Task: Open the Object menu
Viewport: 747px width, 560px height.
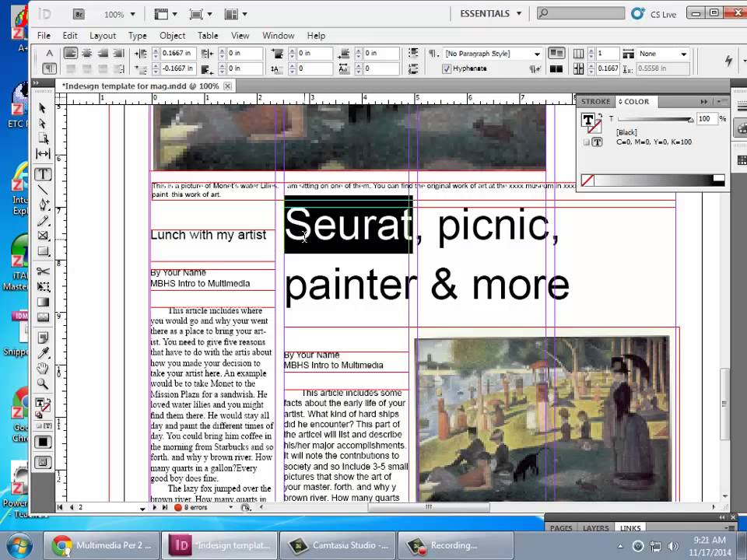Action: pyautogui.click(x=172, y=36)
